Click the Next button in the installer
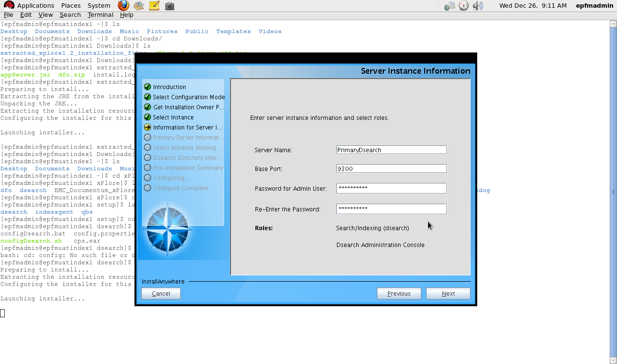The image size is (617, 364). 448,293
